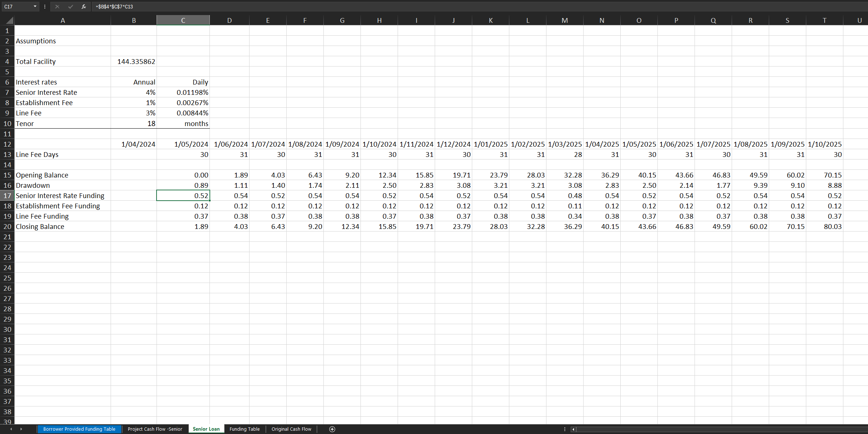The image size is (868, 434).
Task: Select the Interest rates label cell
Action: pyautogui.click(x=62, y=82)
